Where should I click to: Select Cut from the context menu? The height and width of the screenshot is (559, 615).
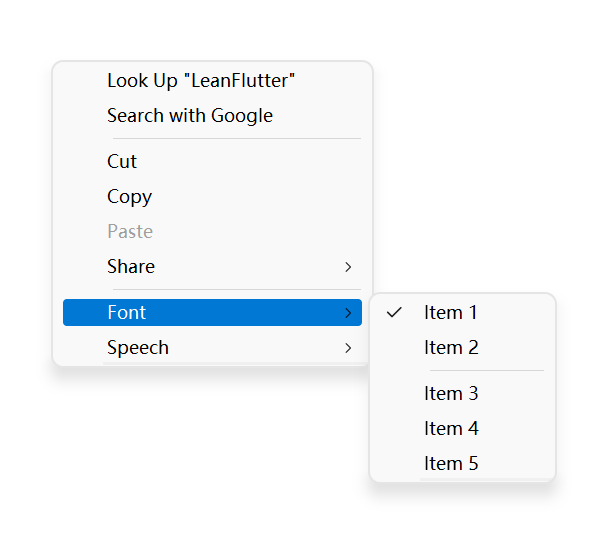pos(122,162)
